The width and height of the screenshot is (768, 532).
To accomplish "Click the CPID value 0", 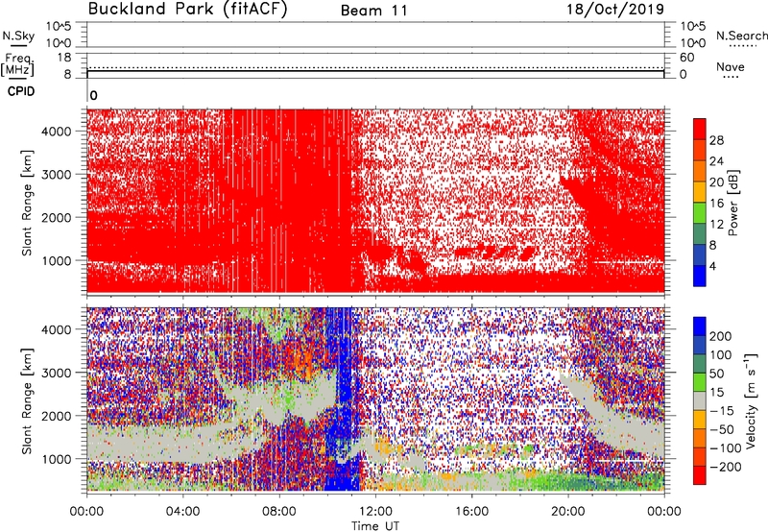I will click(93, 95).
